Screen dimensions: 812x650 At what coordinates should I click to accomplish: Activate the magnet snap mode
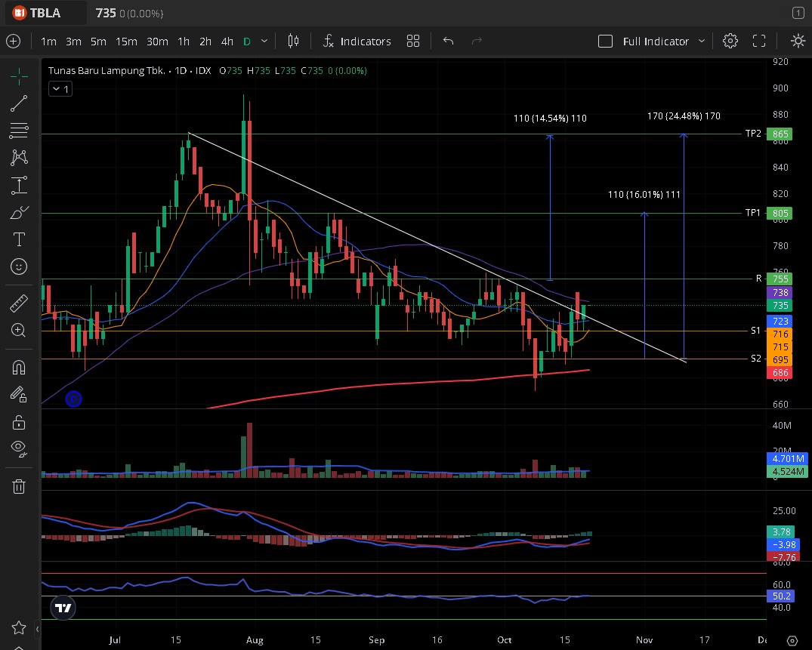[x=19, y=368]
